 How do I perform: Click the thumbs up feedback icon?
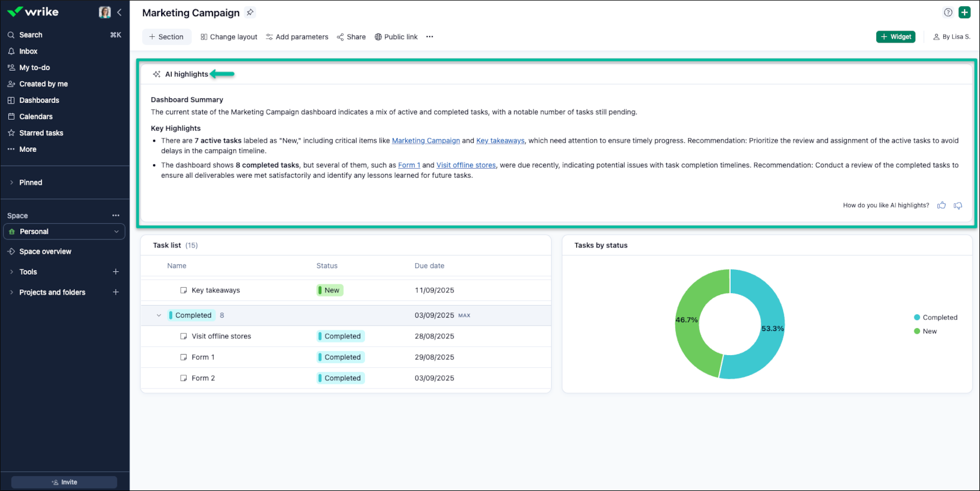coord(941,205)
